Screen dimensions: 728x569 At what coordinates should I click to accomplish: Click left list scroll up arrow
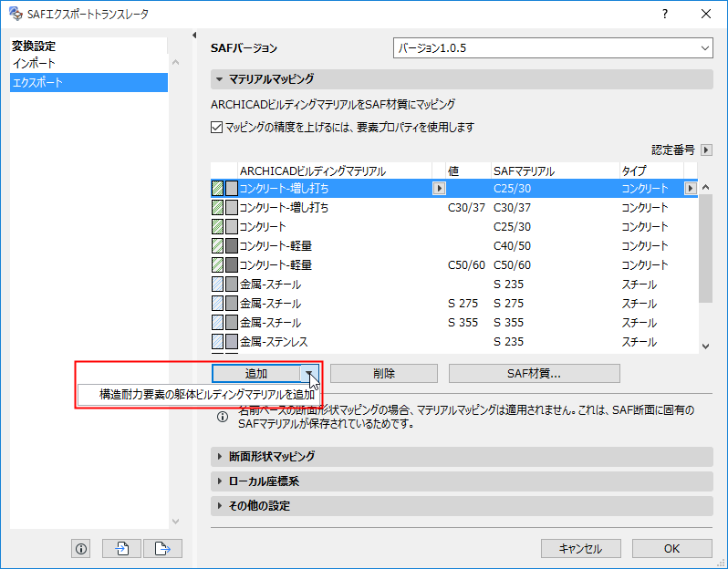coord(175,62)
